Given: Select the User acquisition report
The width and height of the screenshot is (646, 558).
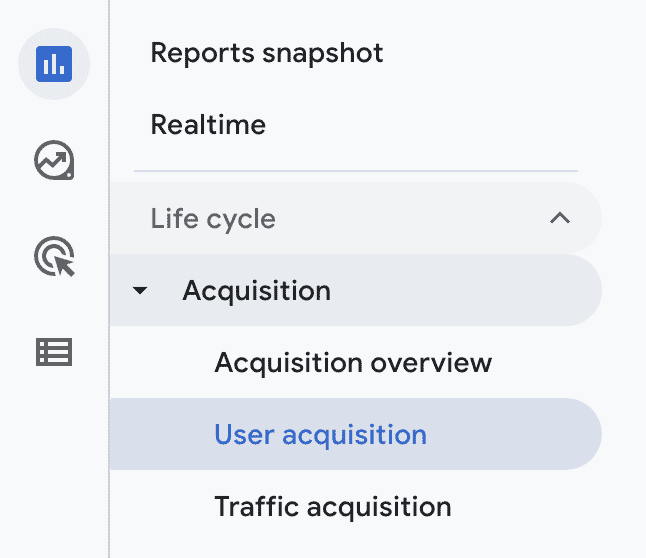Looking at the screenshot, I should point(320,435).
